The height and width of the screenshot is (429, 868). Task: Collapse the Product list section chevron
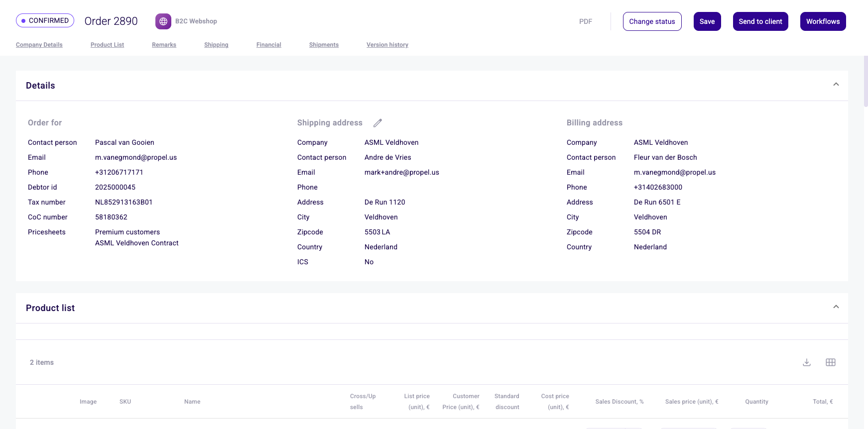tap(836, 307)
